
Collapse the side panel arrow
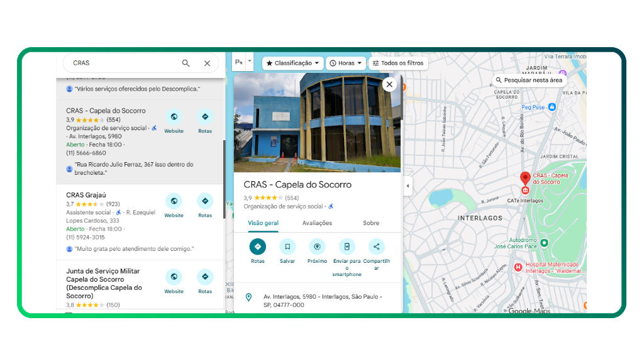408,186
